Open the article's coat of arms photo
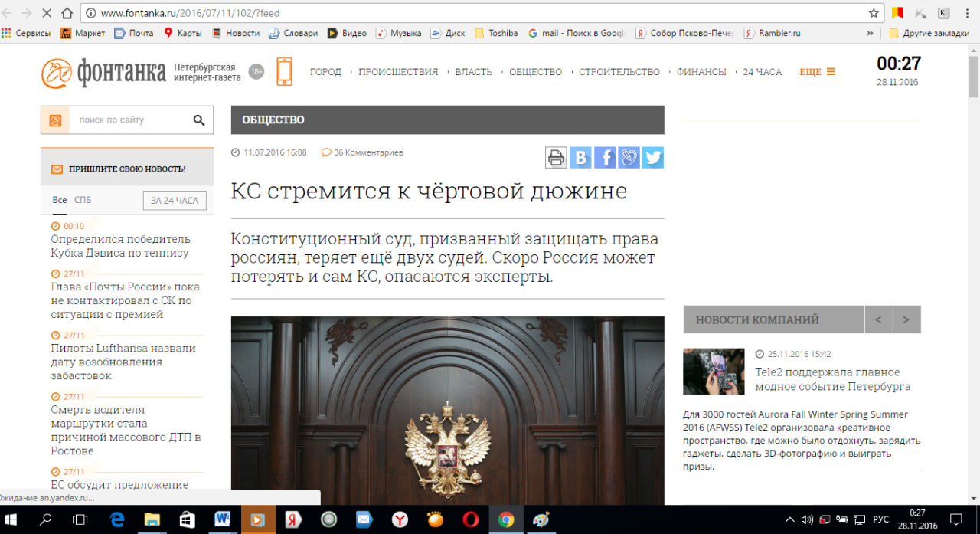The height and width of the screenshot is (534, 980). (448, 411)
